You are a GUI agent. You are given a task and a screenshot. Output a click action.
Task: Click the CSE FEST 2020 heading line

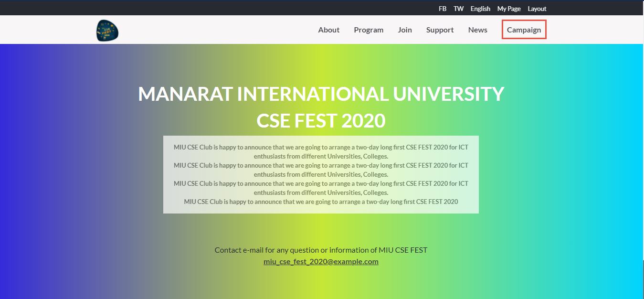click(x=321, y=121)
